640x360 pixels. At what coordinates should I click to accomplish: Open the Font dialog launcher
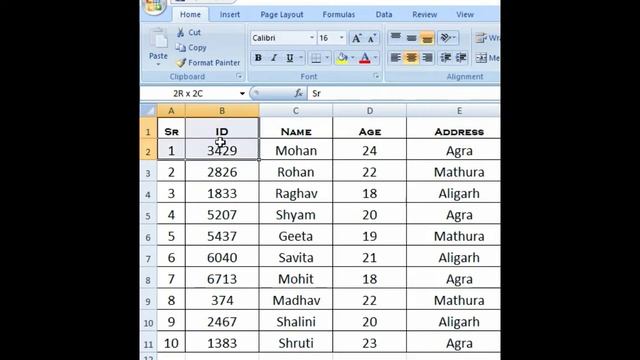(x=376, y=76)
